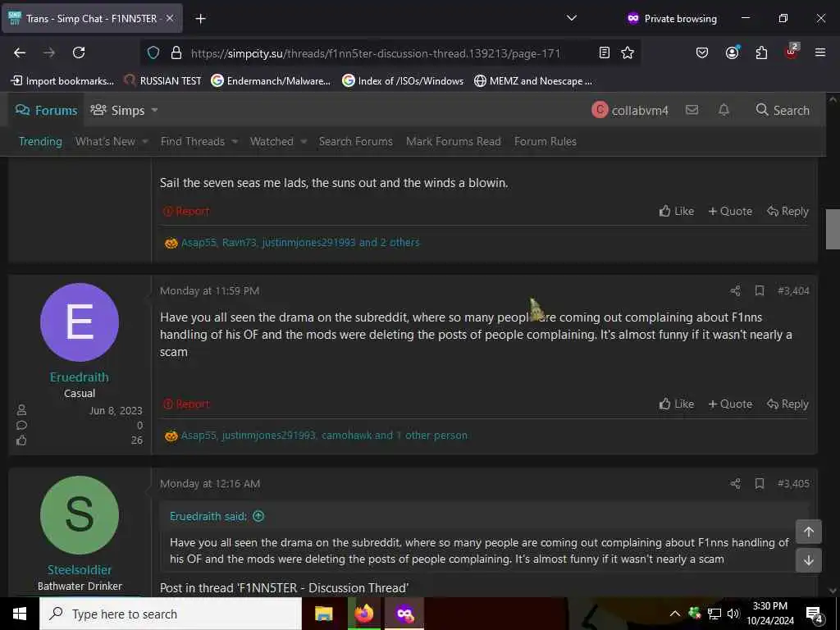Open the collabvm4 user account menu
840x630 pixels.
tap(630, 110)
